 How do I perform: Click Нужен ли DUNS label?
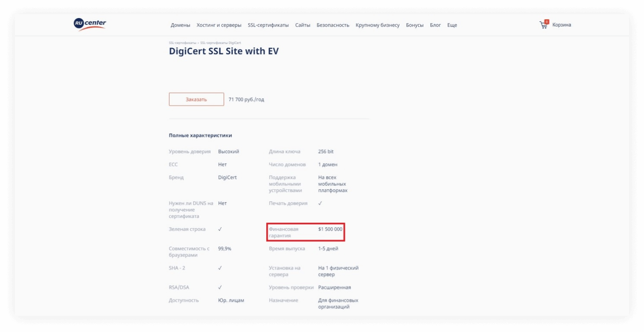point(191,210)
